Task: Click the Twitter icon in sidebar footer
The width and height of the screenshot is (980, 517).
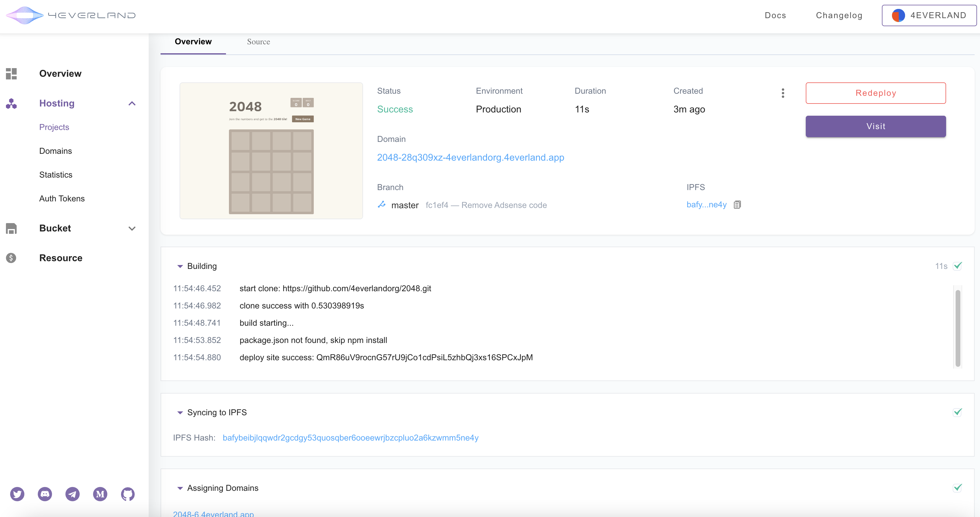Action: pos(17,494)
